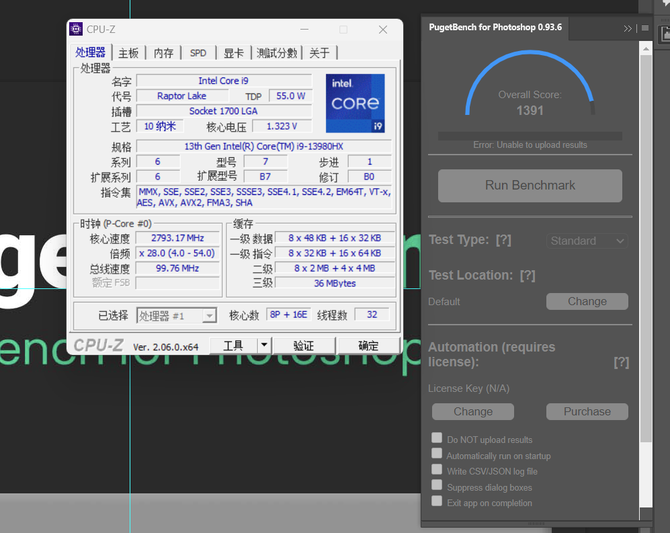Open the PugetBench panel hamburger menu
The width and height of the screenshot is (670, 533).
click(x=645, y=28)
